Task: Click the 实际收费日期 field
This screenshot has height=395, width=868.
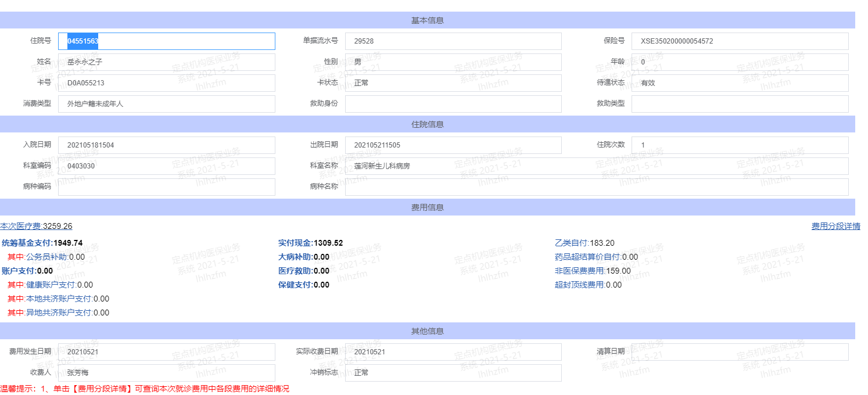Action: point(453,352)
